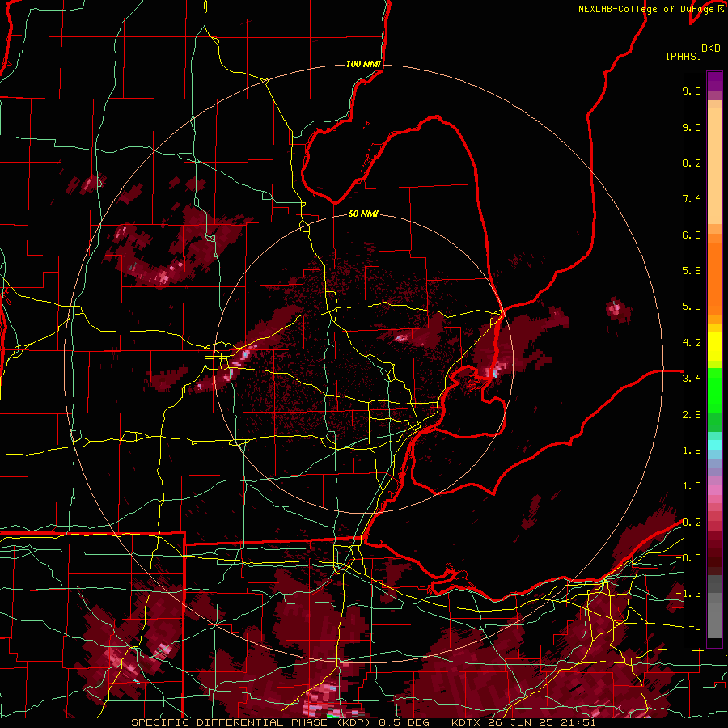Click the 50 NMI range ring label
Viewport: 728px width, 728px height.
363,214
